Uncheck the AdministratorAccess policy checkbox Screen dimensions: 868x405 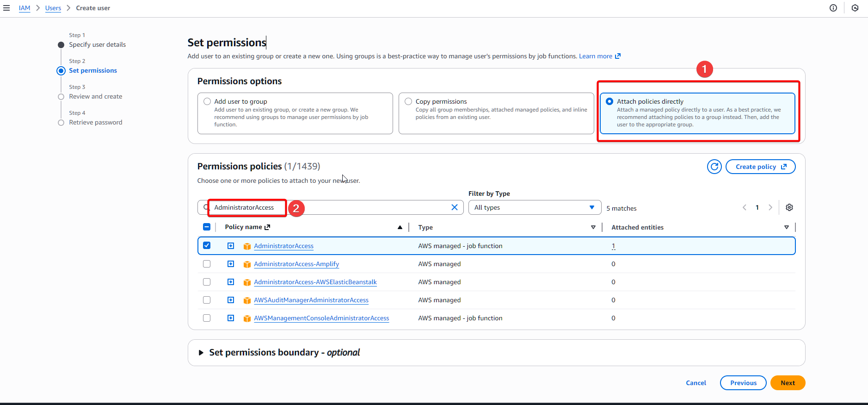[207, 245]
